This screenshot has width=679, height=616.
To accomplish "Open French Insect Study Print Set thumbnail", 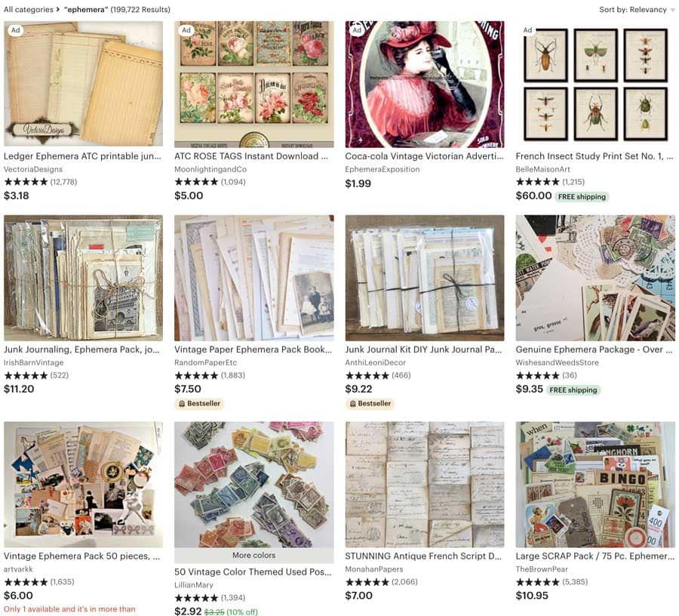I will 595,84.
